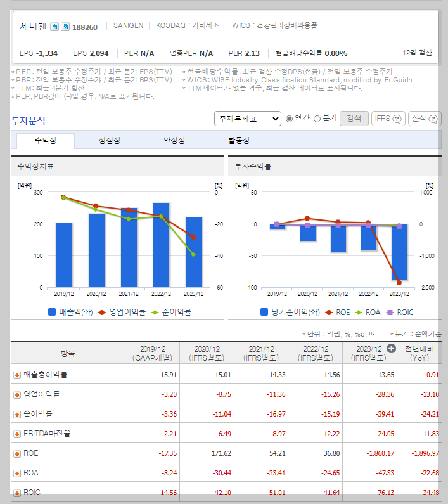Image resolution: width=448 pixels, height=504 pixels.
Task: Click the 순이익률 2023/12 value -39.41
Action: [385, 414]
